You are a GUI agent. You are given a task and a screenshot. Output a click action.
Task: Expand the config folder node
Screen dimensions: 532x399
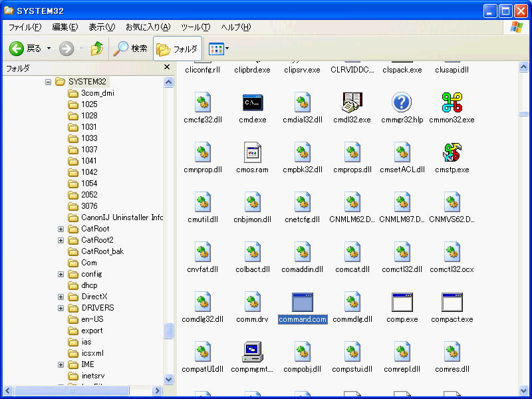61,274
